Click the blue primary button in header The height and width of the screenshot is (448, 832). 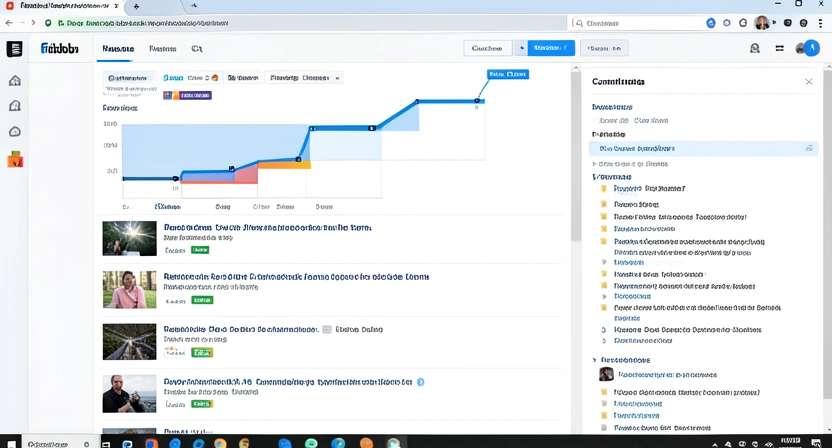(x=551, y=48)
